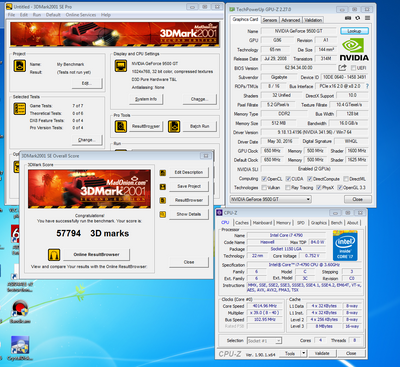Toggle the OpenCL checkbox
This screenshot has height=367, width=400.
[x=264, y=179]
